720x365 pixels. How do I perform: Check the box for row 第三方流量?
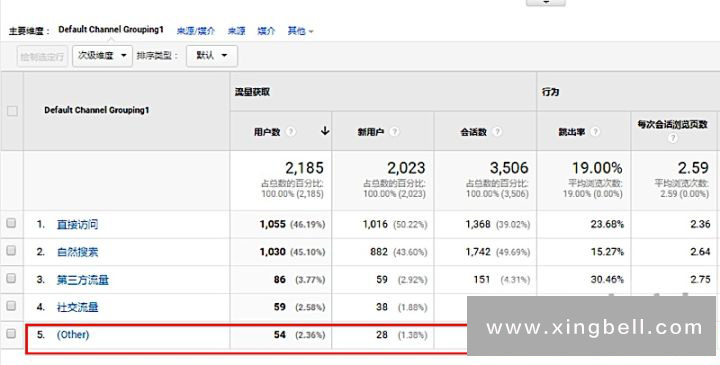coord(11,278)
